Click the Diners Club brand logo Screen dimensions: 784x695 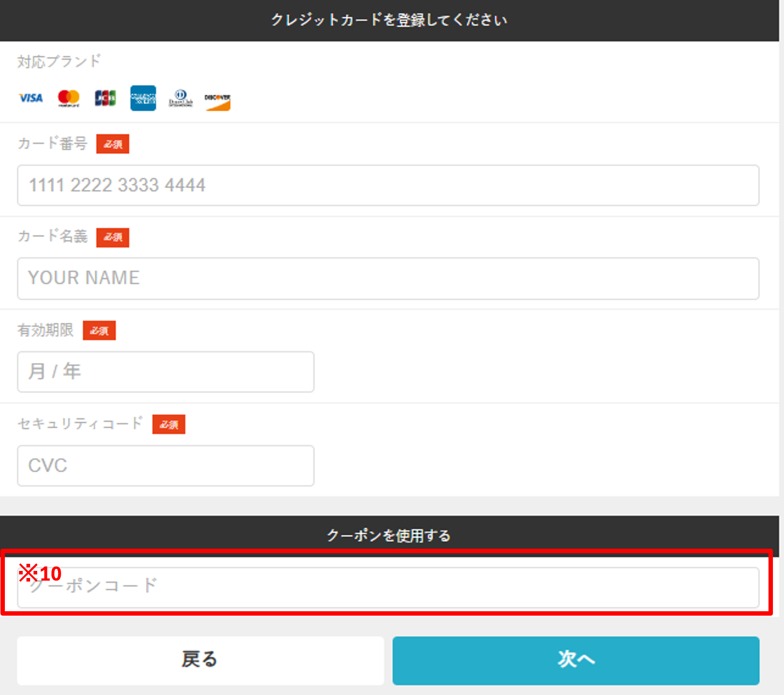pos(180,98)
